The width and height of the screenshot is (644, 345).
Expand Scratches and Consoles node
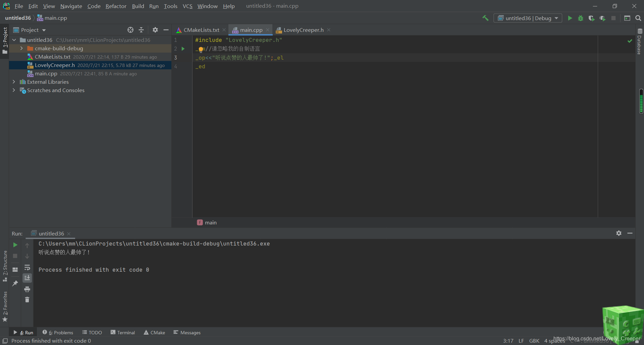coord(14,90)
